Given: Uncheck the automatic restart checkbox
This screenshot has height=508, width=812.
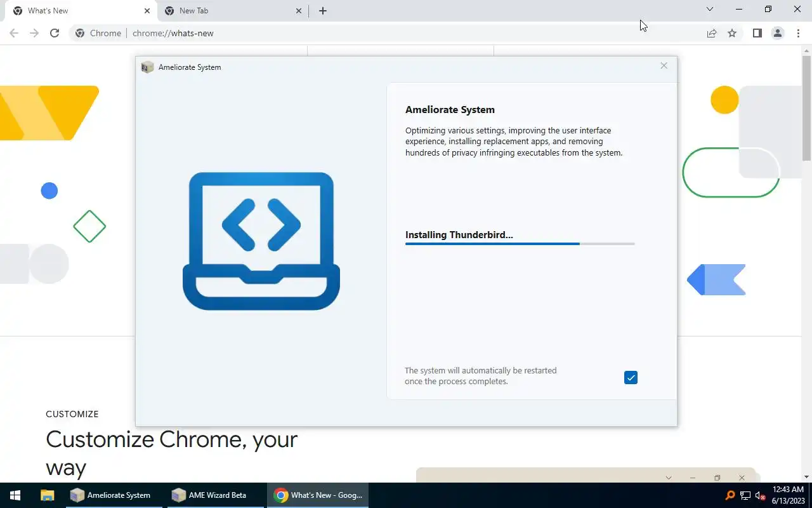Looking at the screenshot, I should [631, 378].
